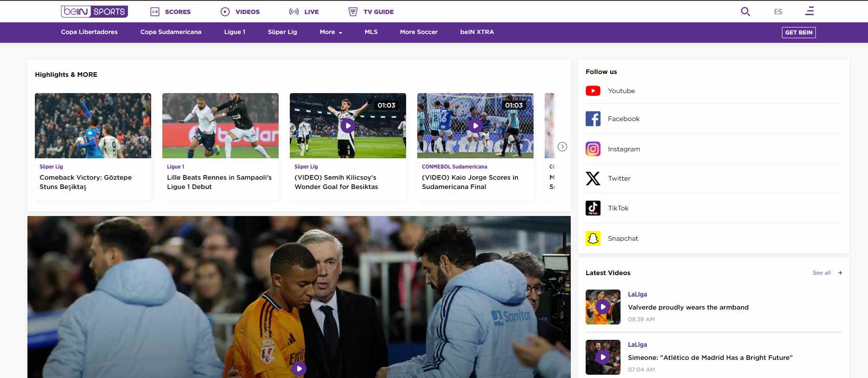Click the YouTube icon
This screenshot has width=868, height=378.
[x=593, y=91]
